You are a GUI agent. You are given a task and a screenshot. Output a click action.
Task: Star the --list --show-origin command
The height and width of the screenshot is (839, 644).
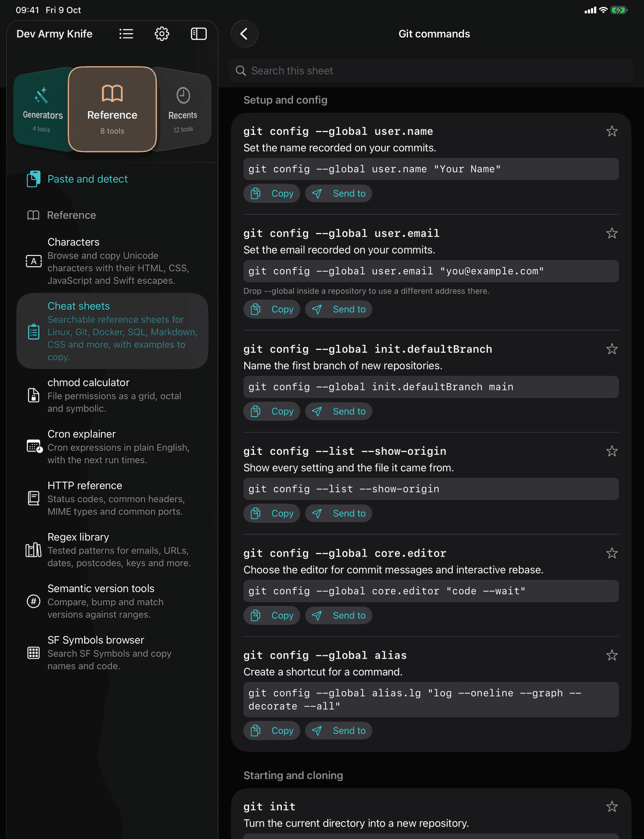[x=612, y=451]
